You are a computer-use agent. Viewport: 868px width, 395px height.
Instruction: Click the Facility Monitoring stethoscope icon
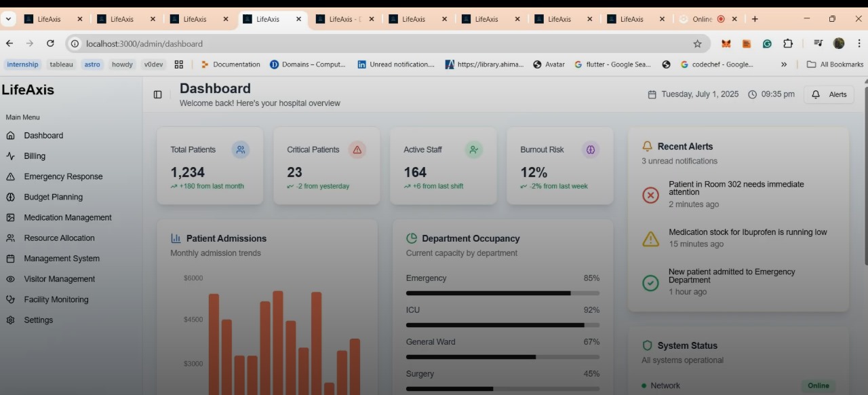point(10,299)
